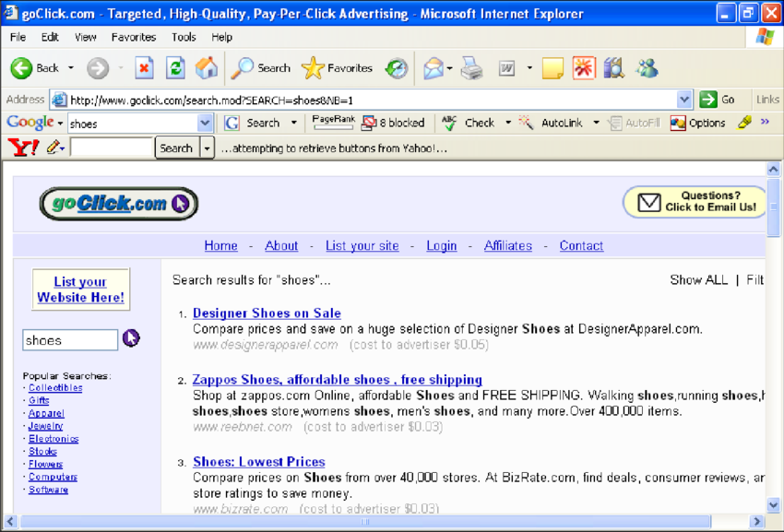Click the goClick.com logo
The width and height of the screenshot is (784, 532).
pos(119,204)
